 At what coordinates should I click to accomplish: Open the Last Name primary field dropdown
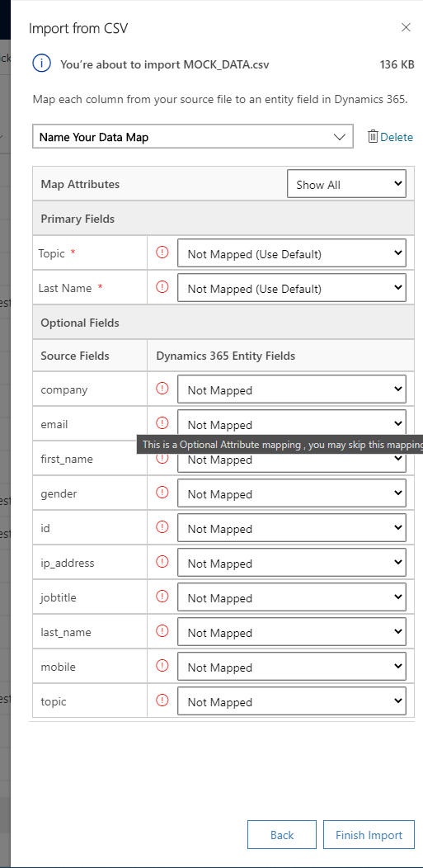291,288
